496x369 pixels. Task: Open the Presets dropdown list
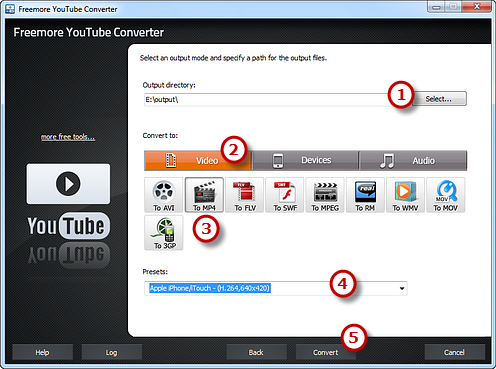(x=402, y=289)
